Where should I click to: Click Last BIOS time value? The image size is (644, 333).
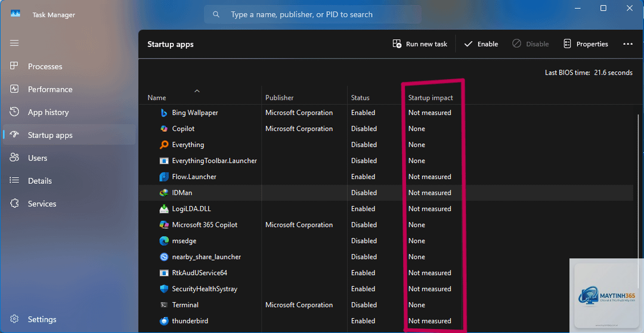coord(613,73)
